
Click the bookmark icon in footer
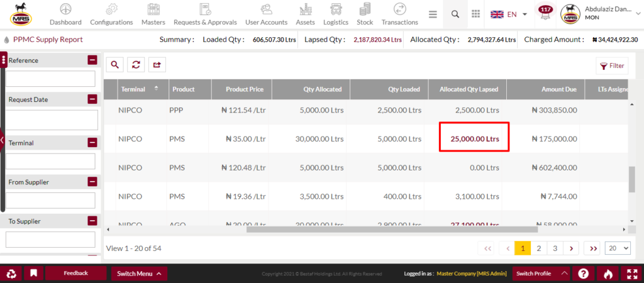point(33,274)
